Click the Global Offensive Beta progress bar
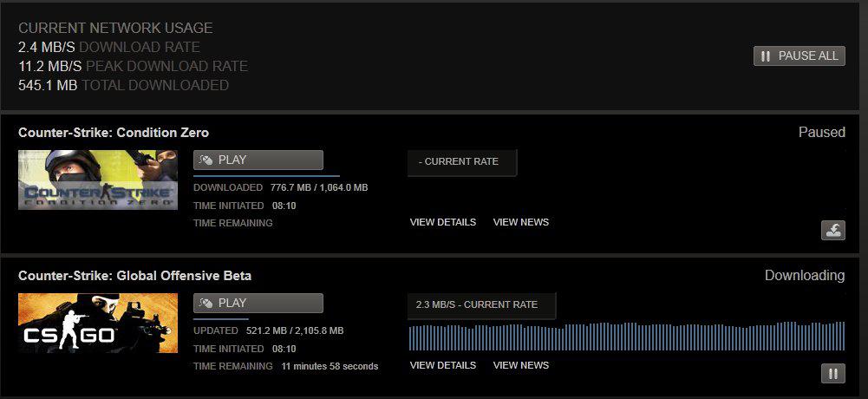 click(x=221, y=318)
